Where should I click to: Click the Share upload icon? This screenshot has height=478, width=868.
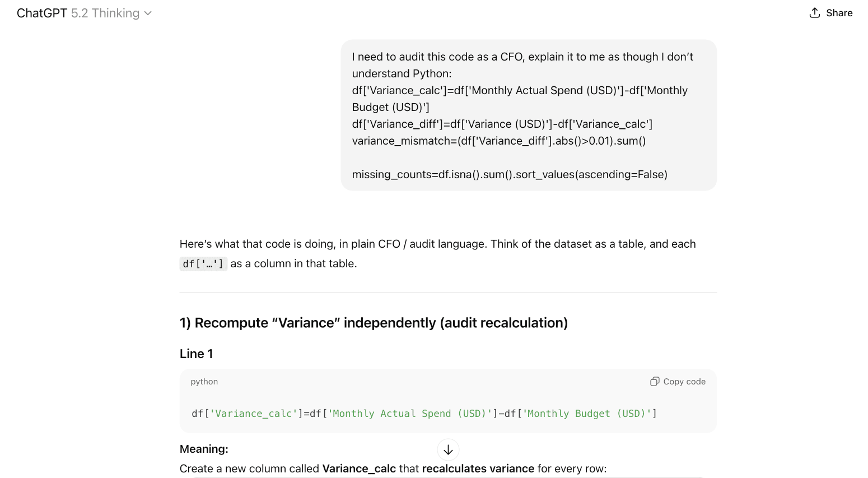tap(815, 13)
